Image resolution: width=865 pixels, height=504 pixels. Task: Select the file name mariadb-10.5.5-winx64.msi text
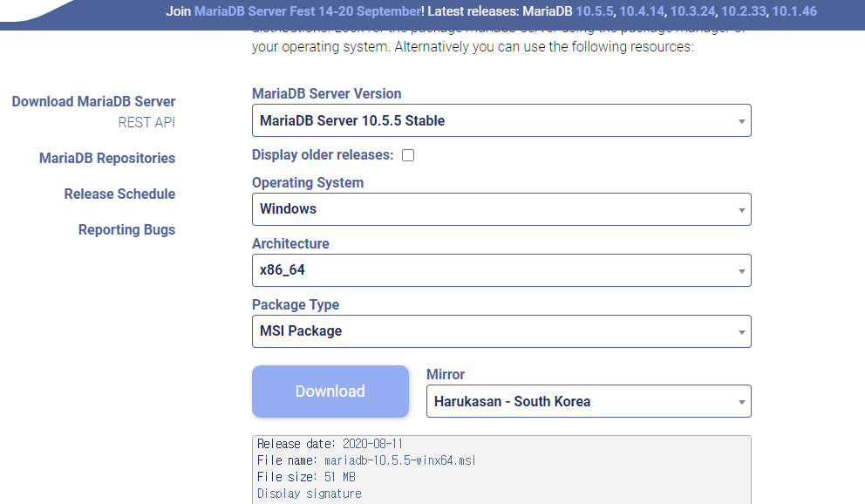[x=400, y=460]
